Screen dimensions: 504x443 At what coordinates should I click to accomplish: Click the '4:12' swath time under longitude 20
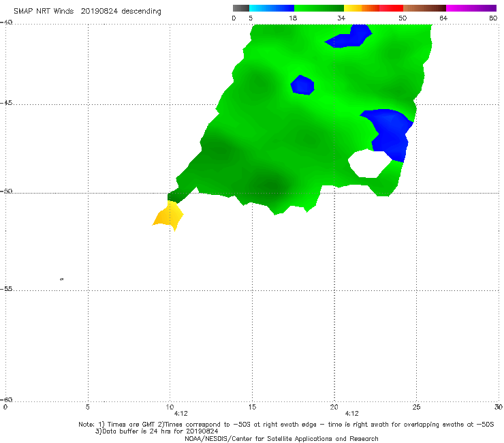[x=351, y=414]
